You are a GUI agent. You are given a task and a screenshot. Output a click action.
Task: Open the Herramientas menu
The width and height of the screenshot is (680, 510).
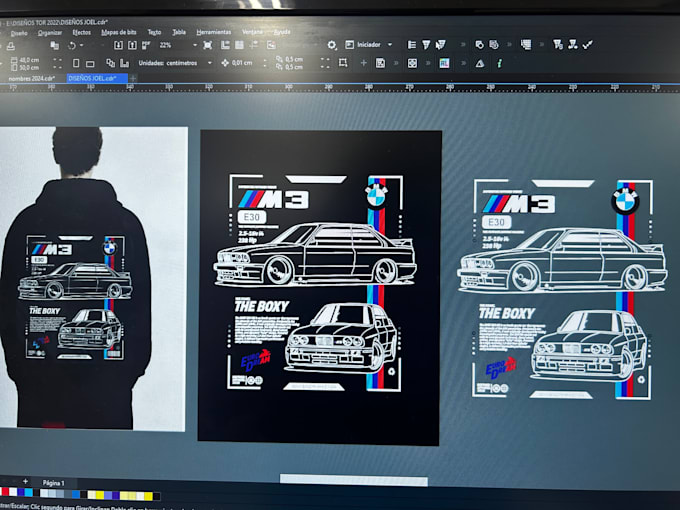(213, 32)
